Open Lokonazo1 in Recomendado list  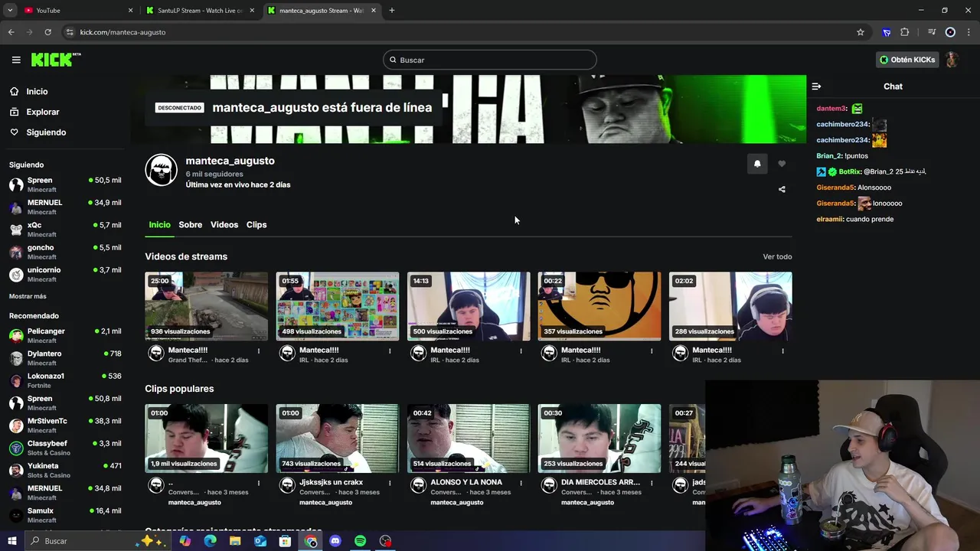tap(65, 380)
